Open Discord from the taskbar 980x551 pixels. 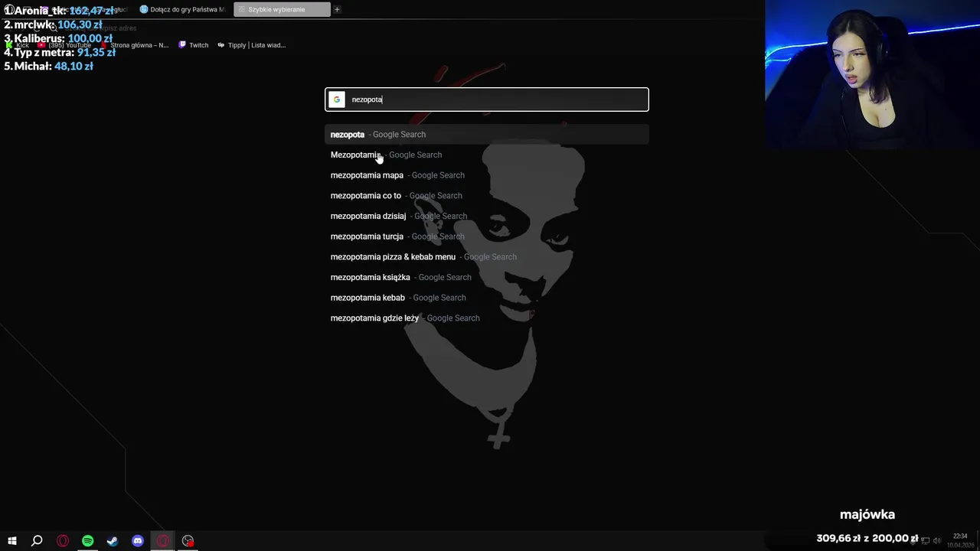coord(138,541)
